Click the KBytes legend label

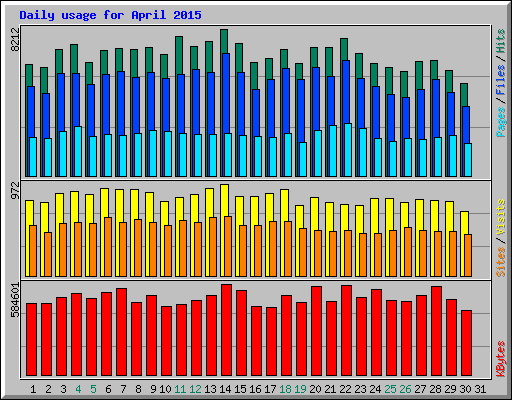point(500,359)
